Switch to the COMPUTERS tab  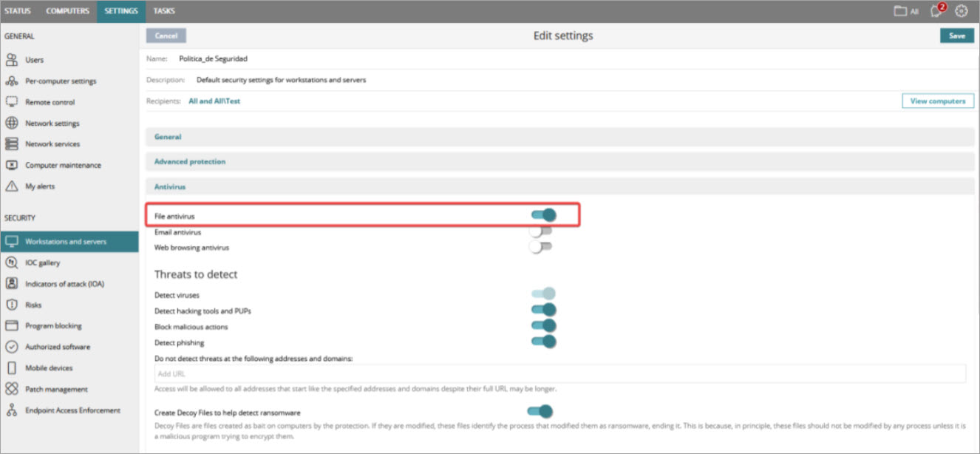(x=67, y=10)
